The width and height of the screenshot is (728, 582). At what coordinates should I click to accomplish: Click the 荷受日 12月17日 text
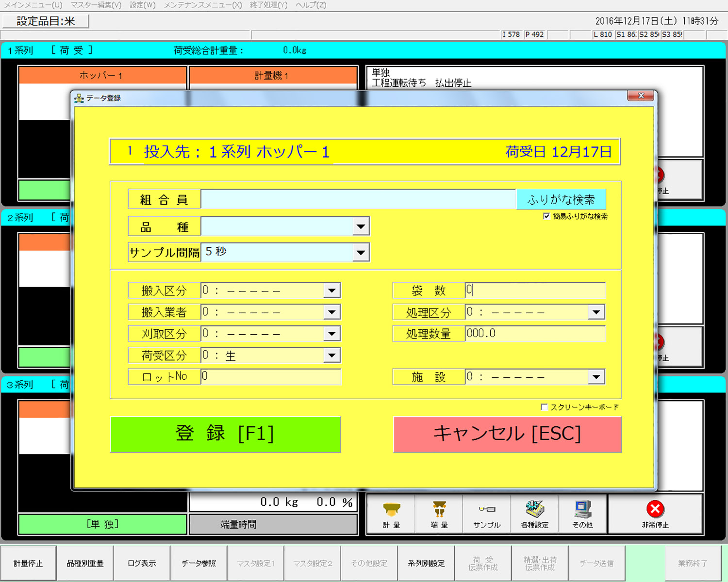[558, 152]
